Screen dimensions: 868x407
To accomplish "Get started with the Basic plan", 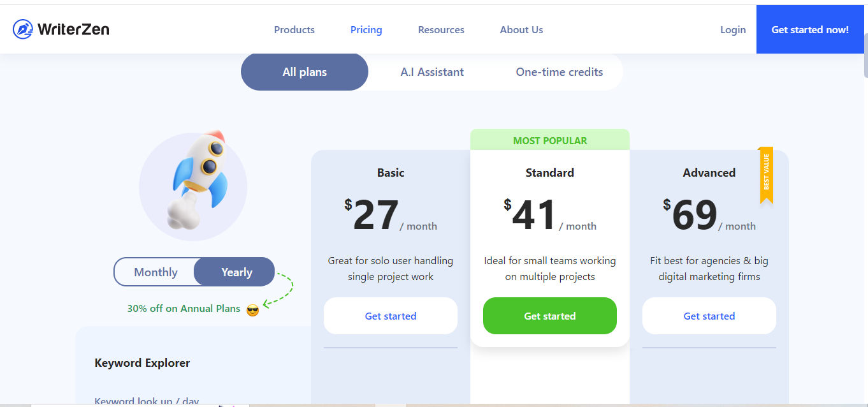I will point(391,316).
